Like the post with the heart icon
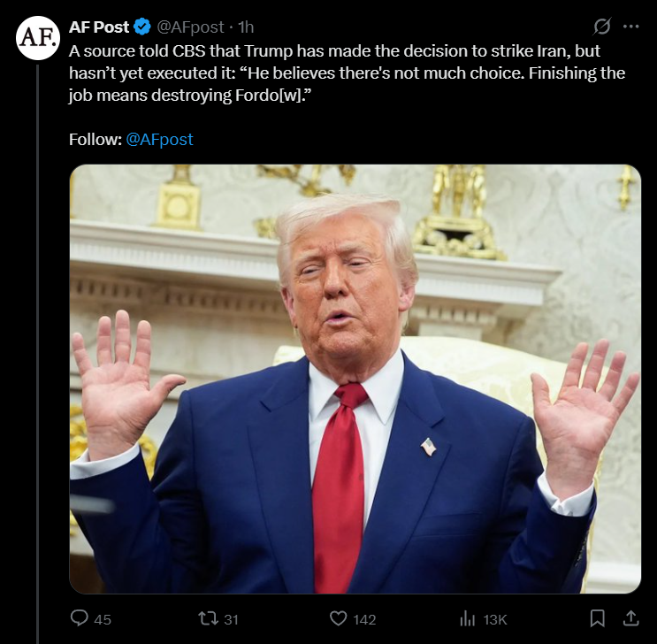657x644 pixels. (339, 618)
